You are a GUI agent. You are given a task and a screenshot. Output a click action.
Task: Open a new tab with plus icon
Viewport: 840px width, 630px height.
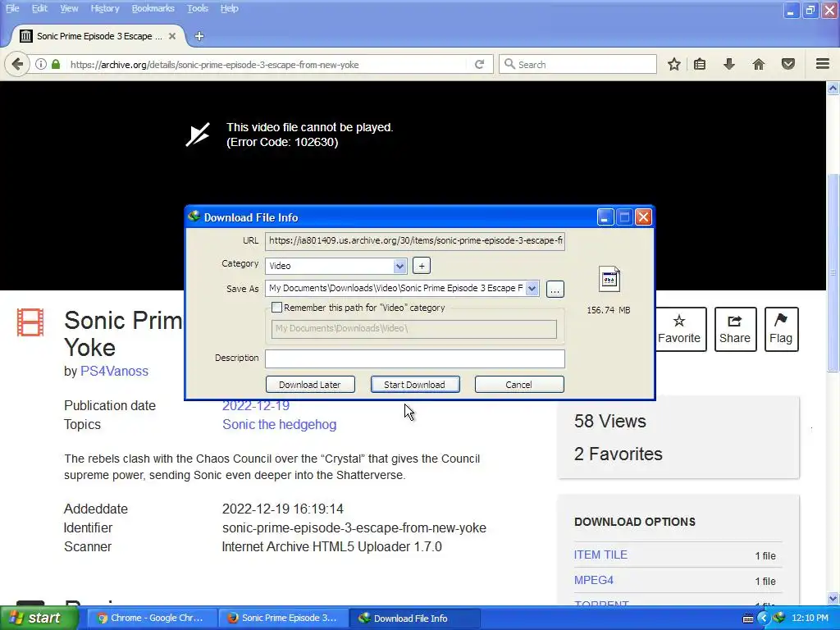click(199, 36)
